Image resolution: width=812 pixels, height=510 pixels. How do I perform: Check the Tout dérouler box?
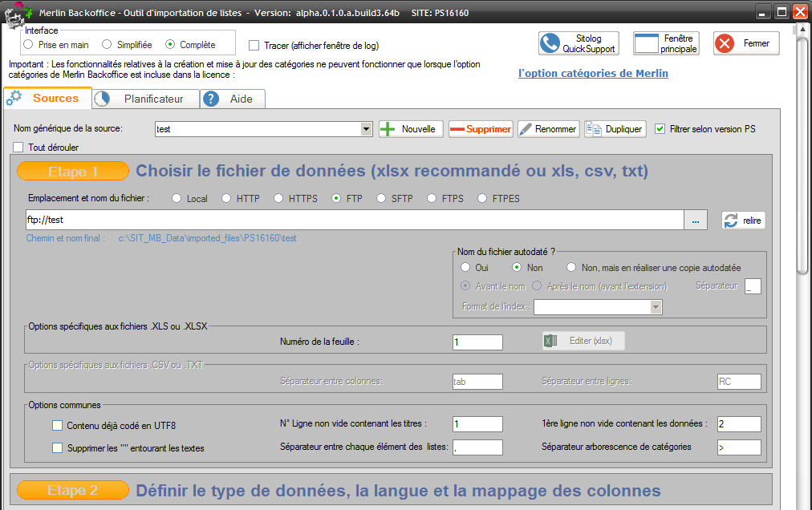coord(18,148)
